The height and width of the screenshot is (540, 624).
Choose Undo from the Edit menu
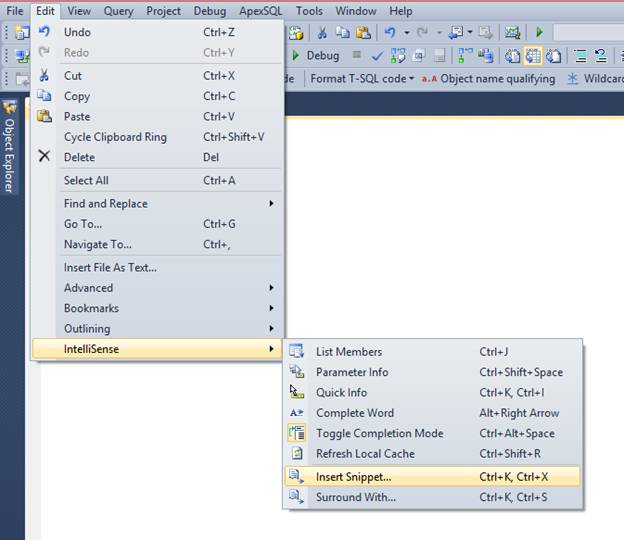158,32
